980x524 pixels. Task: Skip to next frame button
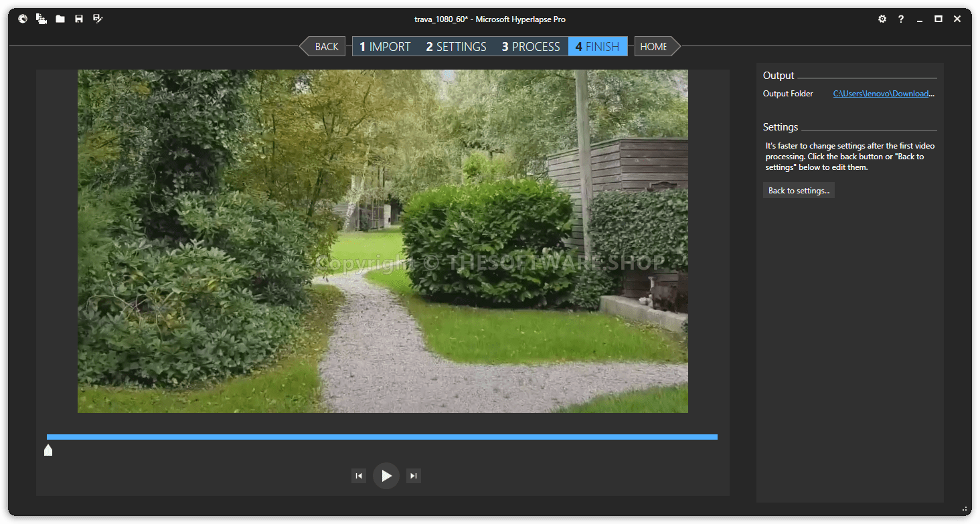tap(414, 476)
